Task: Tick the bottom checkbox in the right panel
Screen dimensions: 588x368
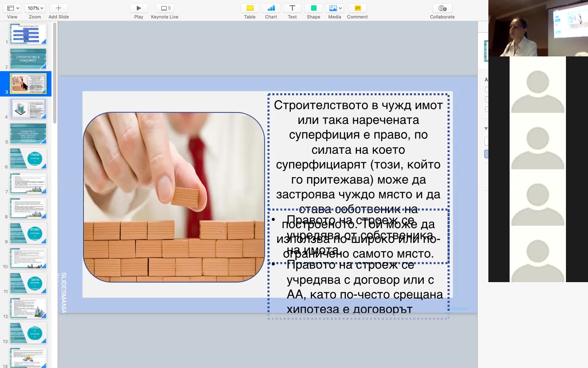Action: click(x=486, y=109)
